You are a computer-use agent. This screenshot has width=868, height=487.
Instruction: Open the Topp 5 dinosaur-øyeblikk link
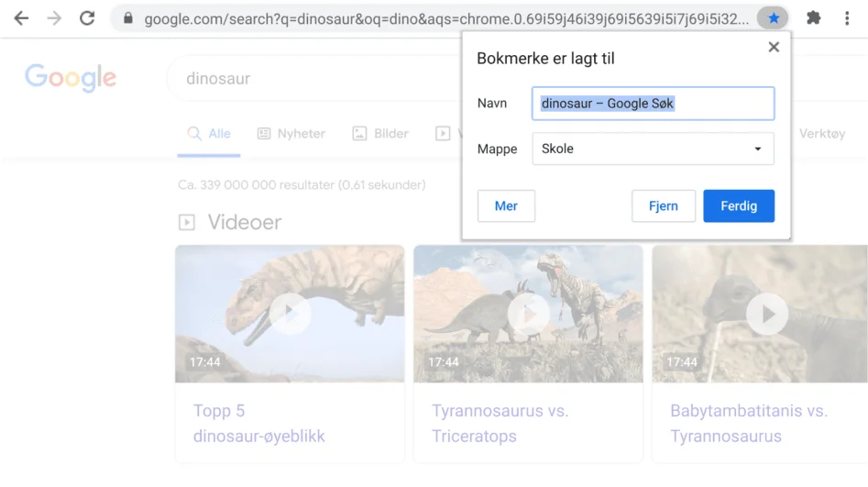[x=258, y=424]
